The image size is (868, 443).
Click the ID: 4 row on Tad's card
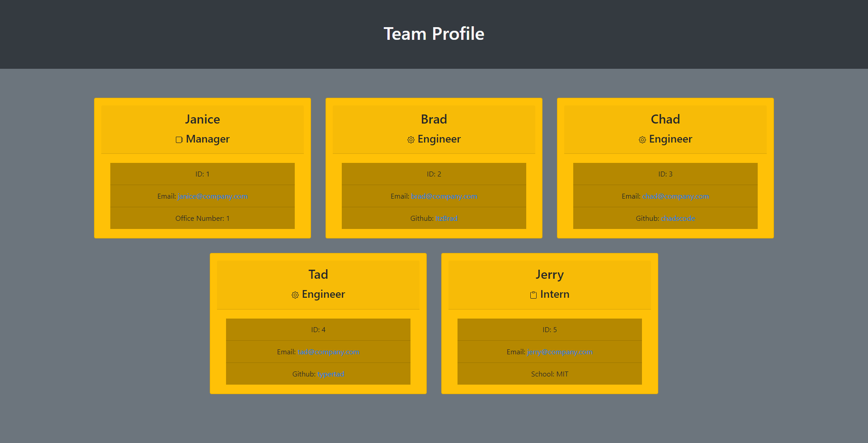318,330
